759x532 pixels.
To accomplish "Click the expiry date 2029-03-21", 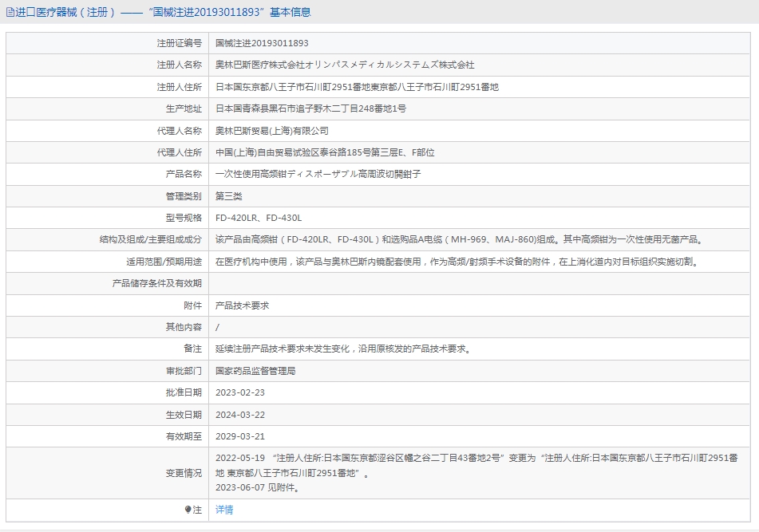I will 239,436.
